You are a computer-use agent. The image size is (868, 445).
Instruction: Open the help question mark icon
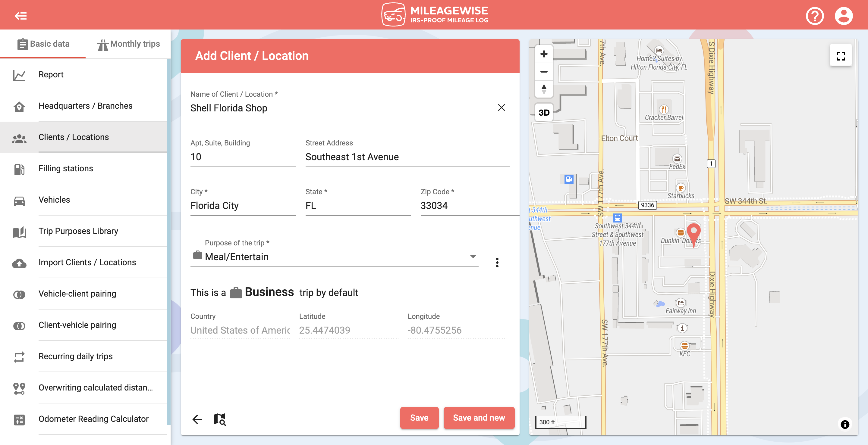pos(814,15)
